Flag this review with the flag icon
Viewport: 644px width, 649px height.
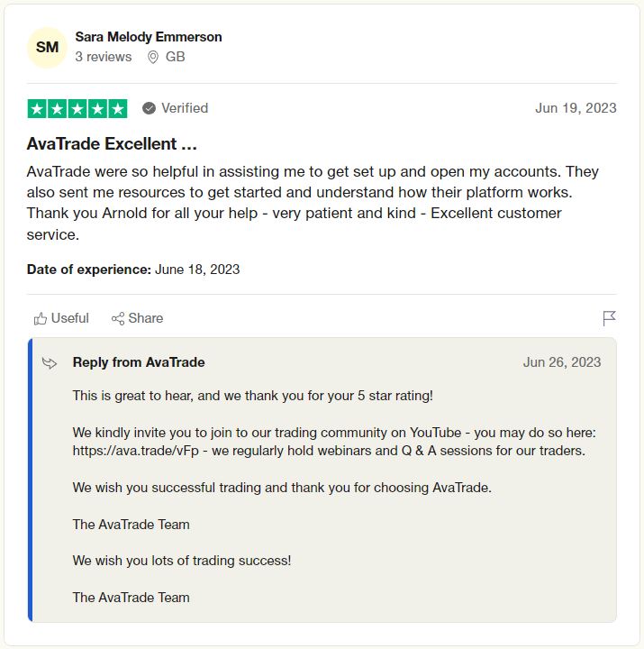pos(609,318)
